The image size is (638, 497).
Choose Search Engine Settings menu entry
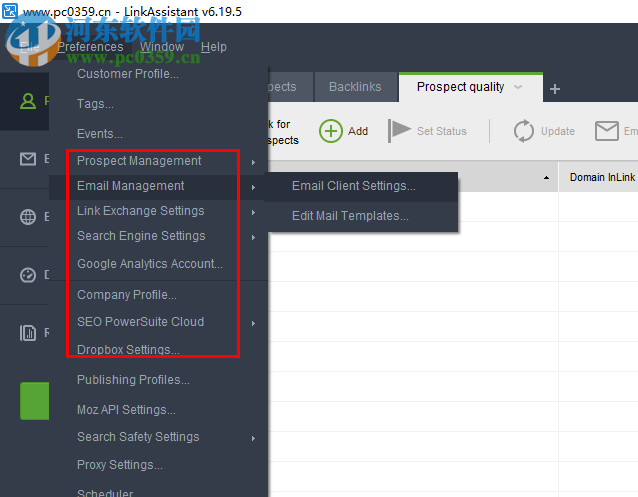[141, 236]
